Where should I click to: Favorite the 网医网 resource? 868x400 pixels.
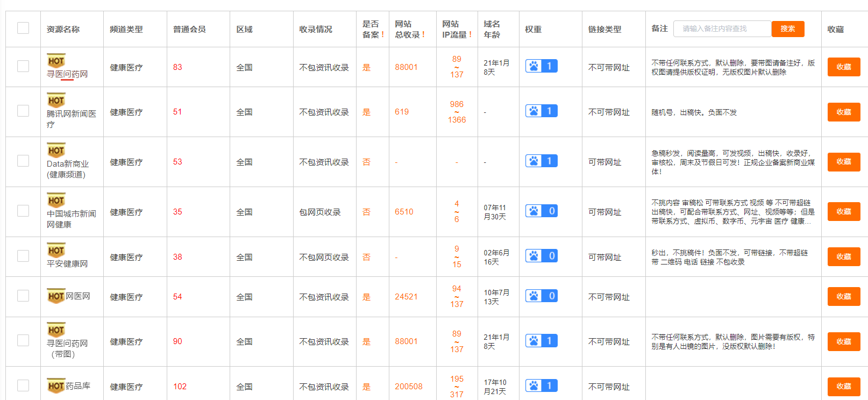(844, 296)
